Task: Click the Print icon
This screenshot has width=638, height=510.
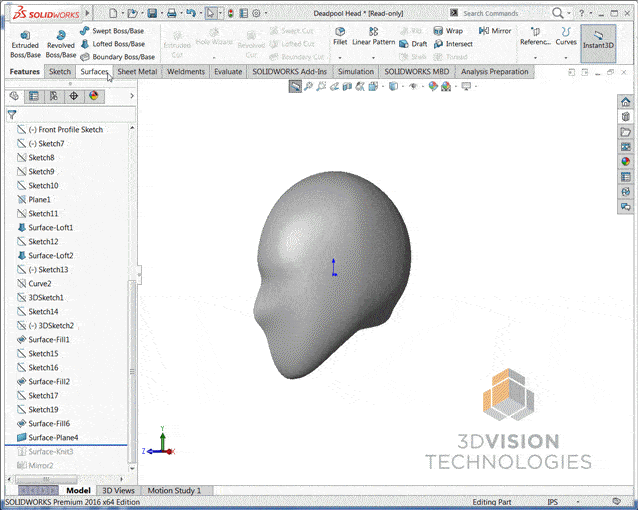Action: click(172, 13)
